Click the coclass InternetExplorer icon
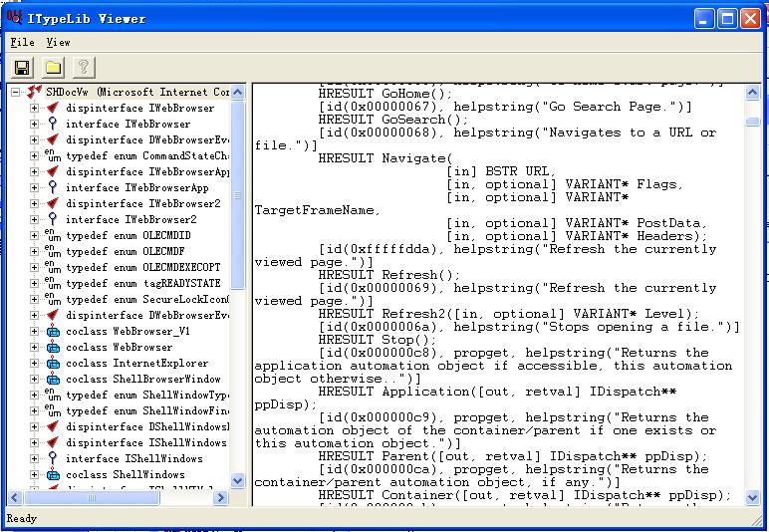 (53, 364)
